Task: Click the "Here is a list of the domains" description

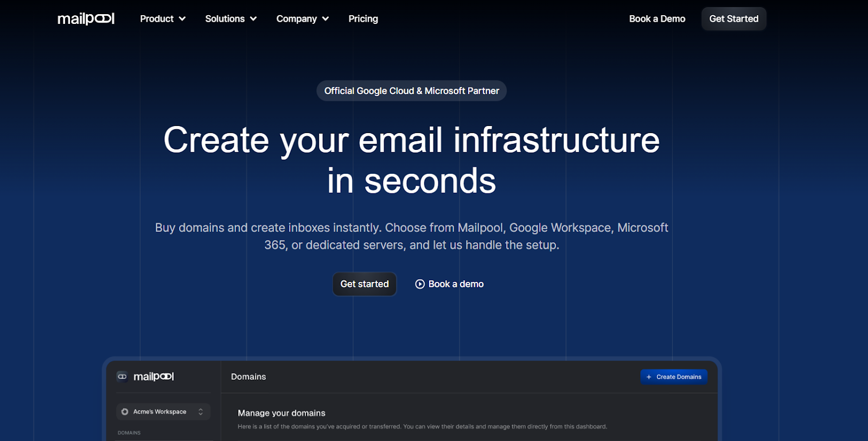Action: [x=422, y=427]
